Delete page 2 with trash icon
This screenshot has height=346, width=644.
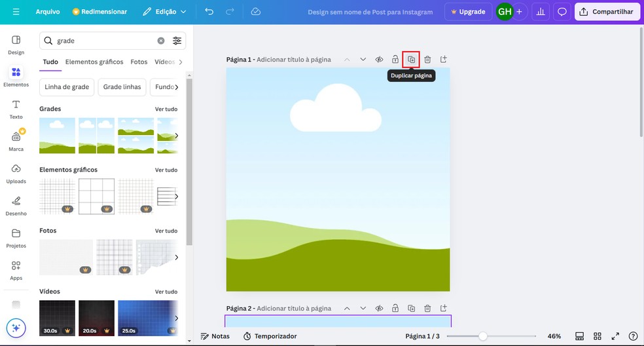pyautogui.click(x=427, y=308)
